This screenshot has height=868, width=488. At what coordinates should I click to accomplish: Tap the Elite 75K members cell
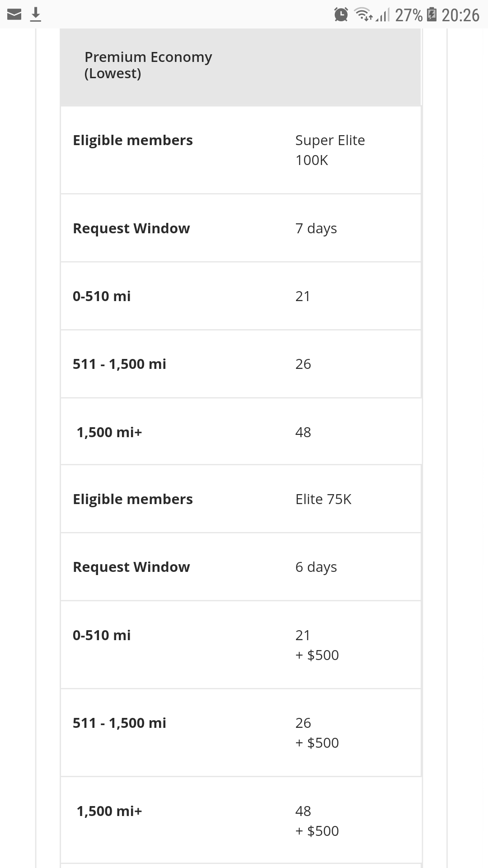tap(324, 499)
